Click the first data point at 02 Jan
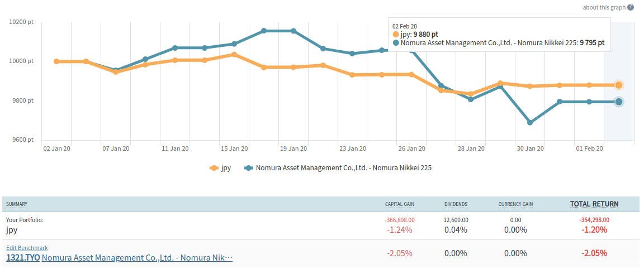This screenshot has height=269, width=644. click(x=56, y=61)
